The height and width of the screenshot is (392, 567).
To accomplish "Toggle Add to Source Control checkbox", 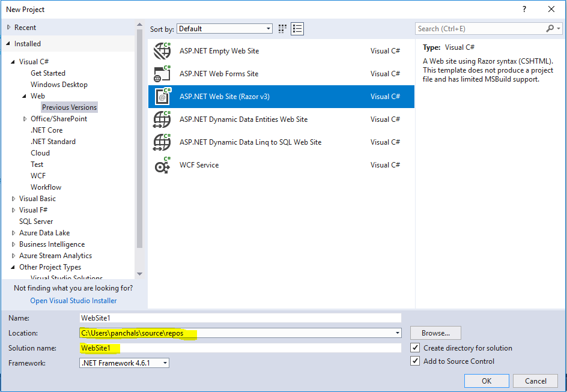I will click(415, 361).
